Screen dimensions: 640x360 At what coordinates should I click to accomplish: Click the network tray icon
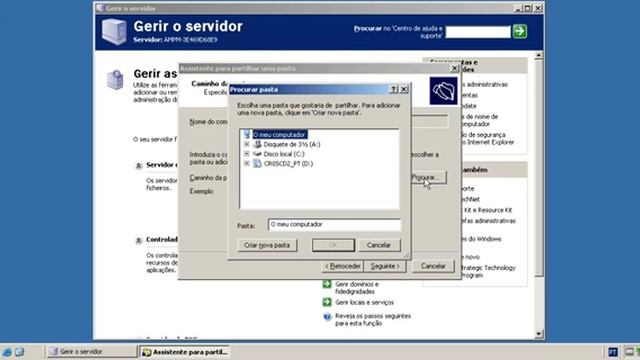pyautogui.click(x=629, y=351)
